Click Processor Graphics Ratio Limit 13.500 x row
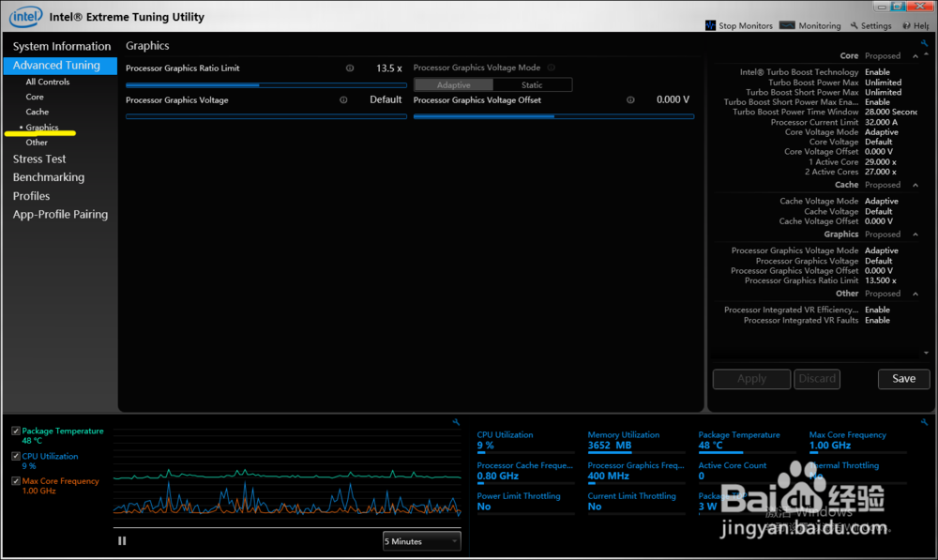Screen dimensions: 938x560 pos(820,280)
